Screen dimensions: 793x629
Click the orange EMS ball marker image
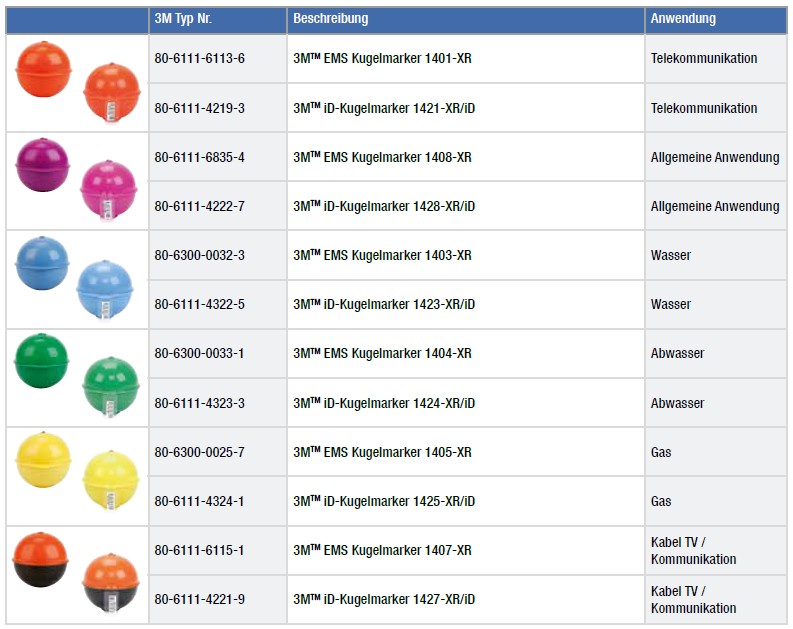coord(43,68)
